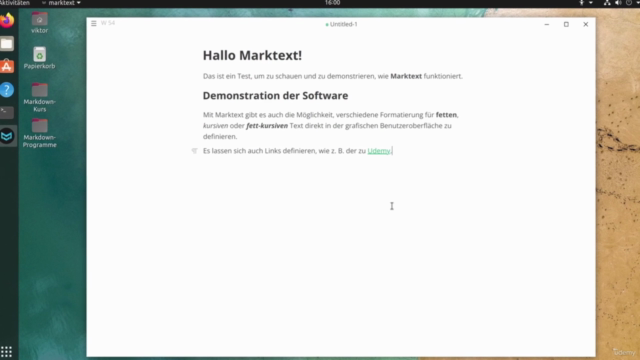Click the bold word Marktext in the first paragraph
This screenshot has width=640, height=360.
coord(406,76)
